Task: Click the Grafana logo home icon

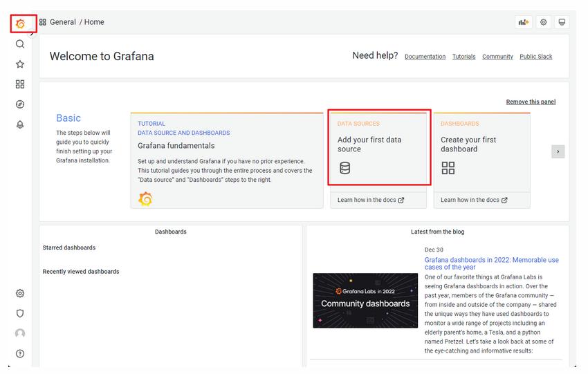Action: pos(21,24)
